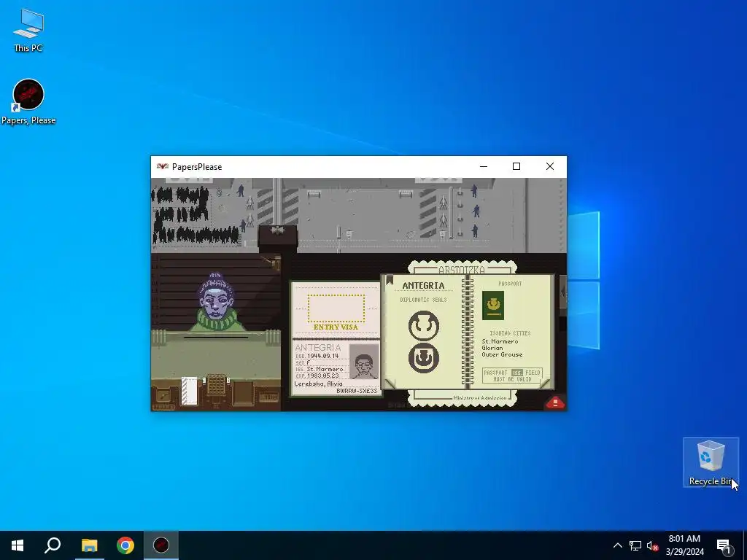The height and width of the screenshot is (560, 747).
Task: Select the first Antegria diplomatic seal
Action: pyautogui.click(x=424, y=325)
